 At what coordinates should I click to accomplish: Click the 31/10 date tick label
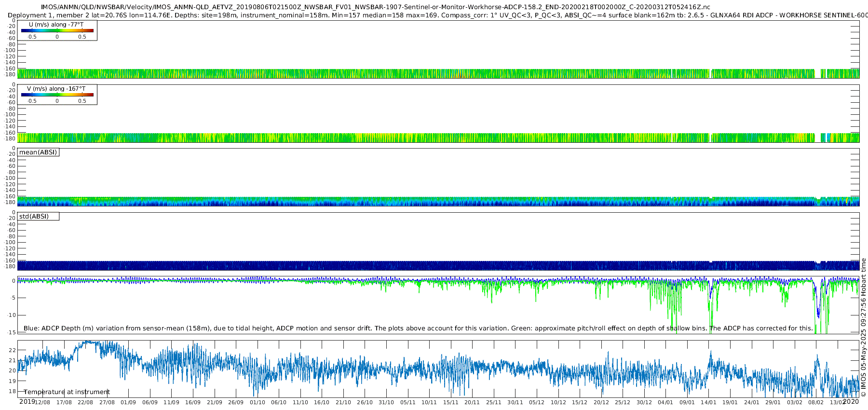point(386,403)
